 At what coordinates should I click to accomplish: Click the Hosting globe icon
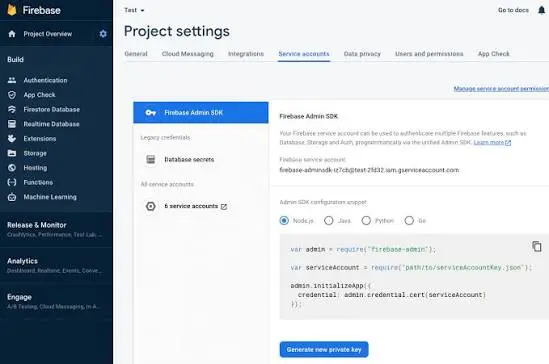pyautogui.click(x=12, y=168)
